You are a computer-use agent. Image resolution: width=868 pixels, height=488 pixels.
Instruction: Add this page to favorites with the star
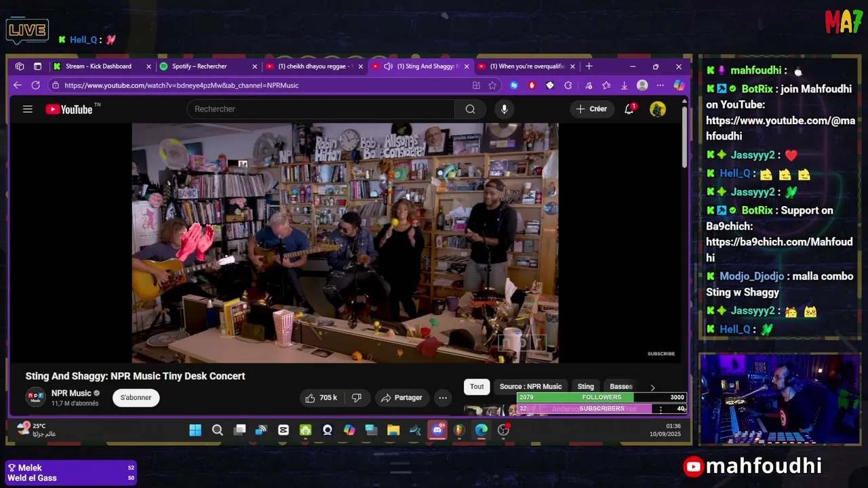[x=492, y=85]
